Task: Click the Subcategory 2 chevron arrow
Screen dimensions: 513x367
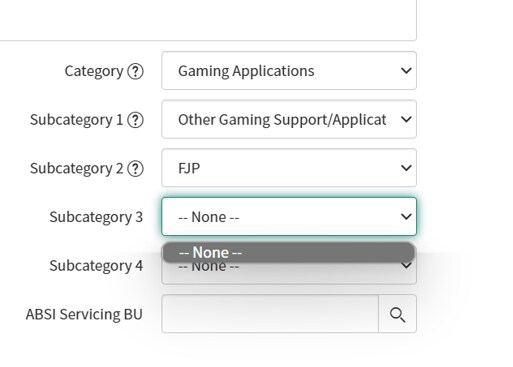Action: click(406, 168)
